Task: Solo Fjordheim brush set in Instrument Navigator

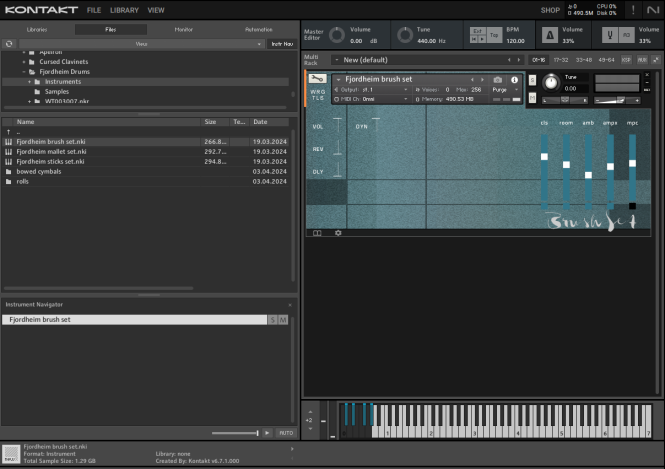Action: (x=272, y=320)
